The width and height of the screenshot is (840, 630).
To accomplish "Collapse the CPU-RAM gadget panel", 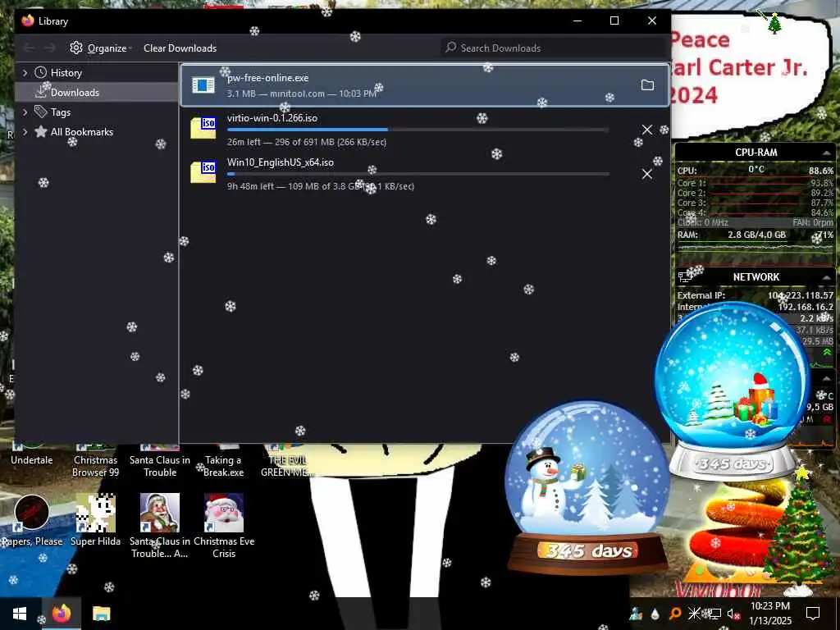I will (x=827, y=153).
